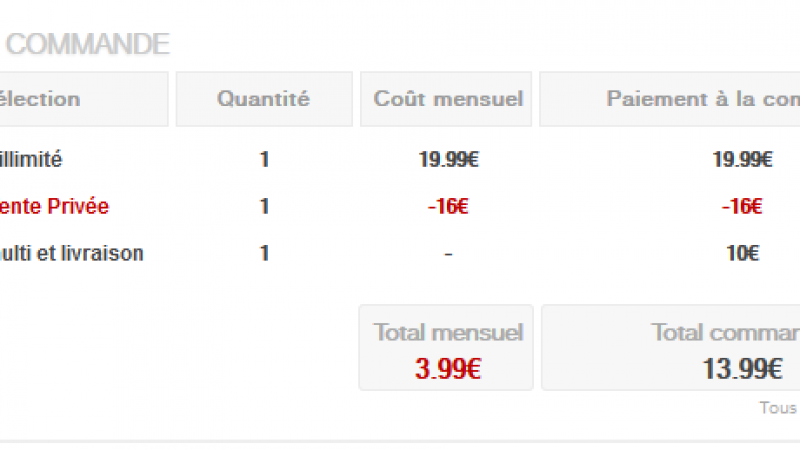Click the illimité plan row label
This screenshot has height=450, width=800.
36,159
